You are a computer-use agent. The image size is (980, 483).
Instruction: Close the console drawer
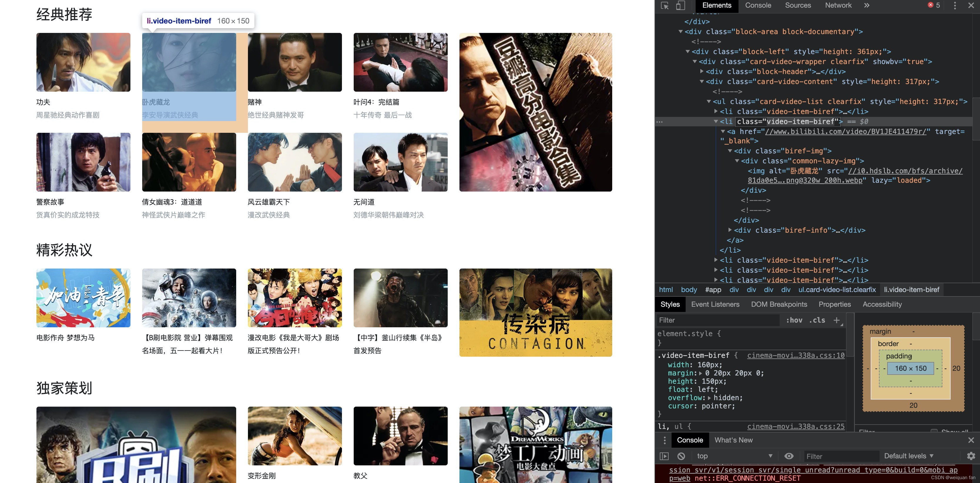971,440
